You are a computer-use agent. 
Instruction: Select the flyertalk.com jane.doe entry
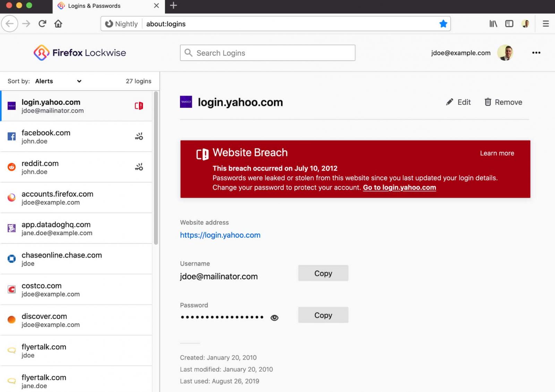click(x=76, y=379)
